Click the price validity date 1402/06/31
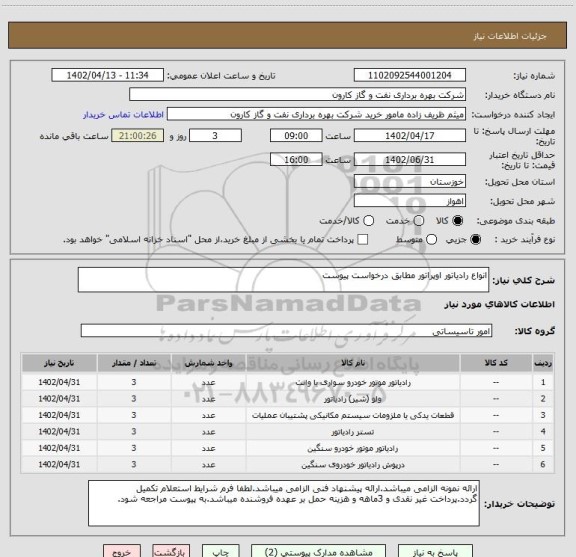 pos(410,159)
